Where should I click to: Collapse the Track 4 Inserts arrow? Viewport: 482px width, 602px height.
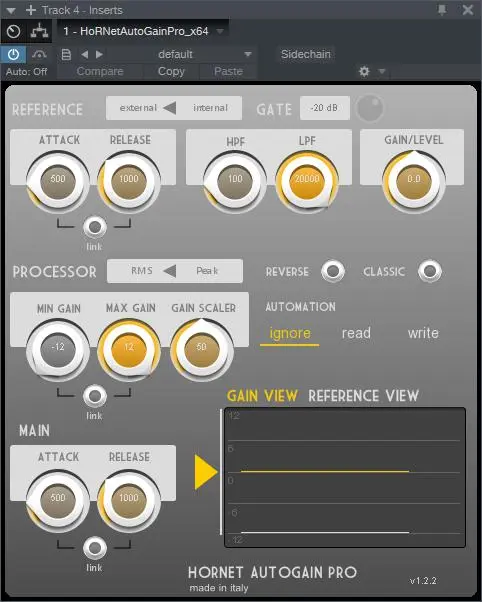(11, 10)
